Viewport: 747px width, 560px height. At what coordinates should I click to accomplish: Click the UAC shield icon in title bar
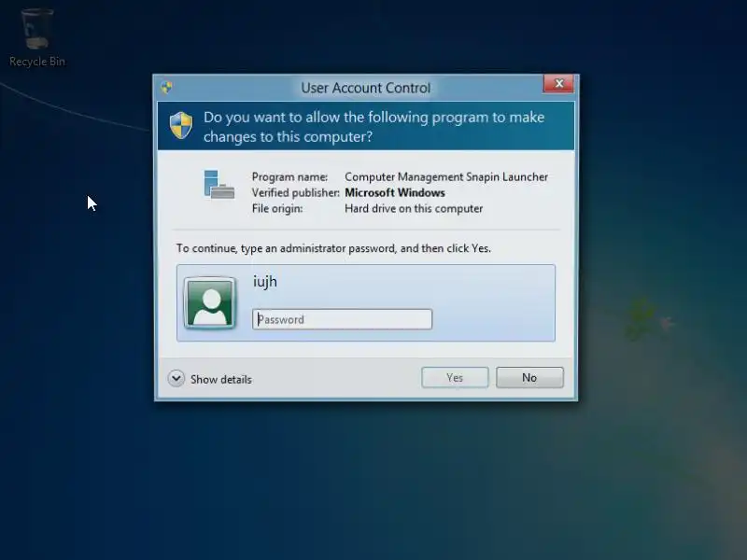click(166, 87)
